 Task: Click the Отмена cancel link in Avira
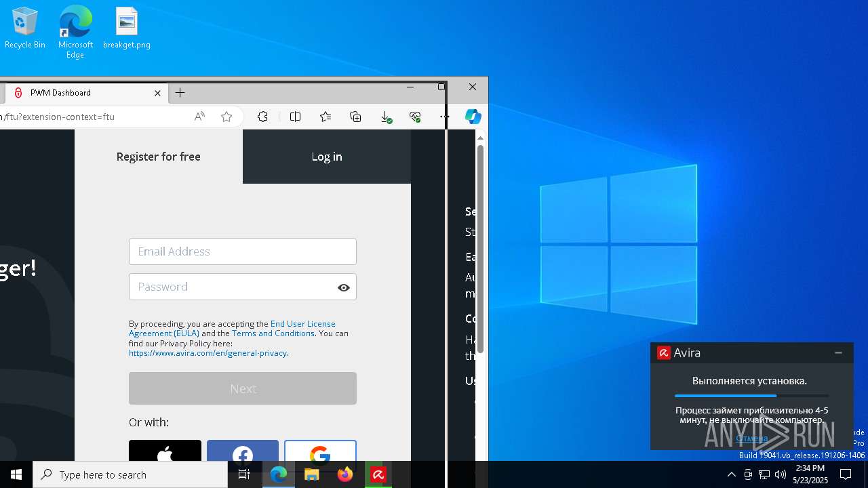click(751, 438)
